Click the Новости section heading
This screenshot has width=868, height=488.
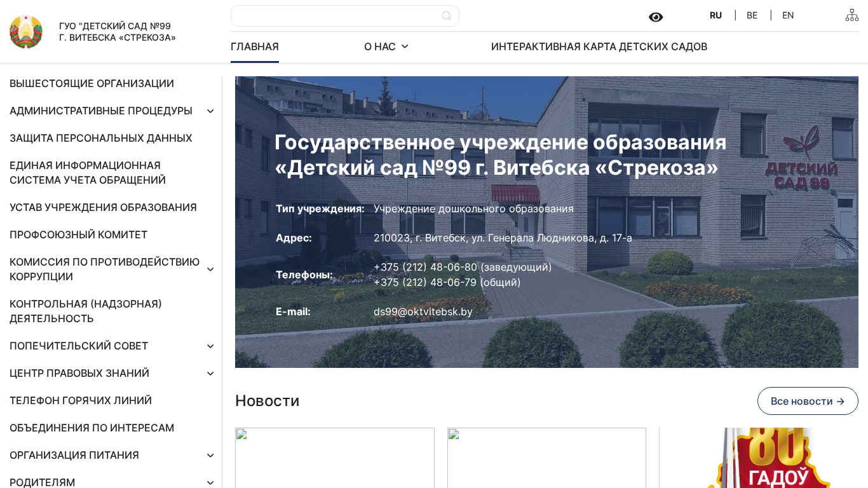click(267, 401)
